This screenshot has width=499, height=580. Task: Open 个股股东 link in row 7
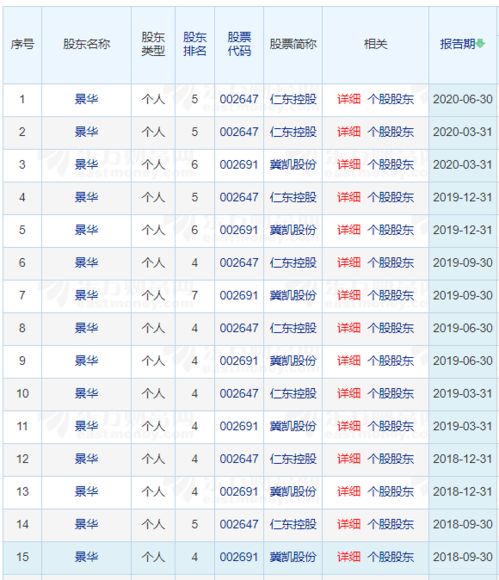click(391, 295)
